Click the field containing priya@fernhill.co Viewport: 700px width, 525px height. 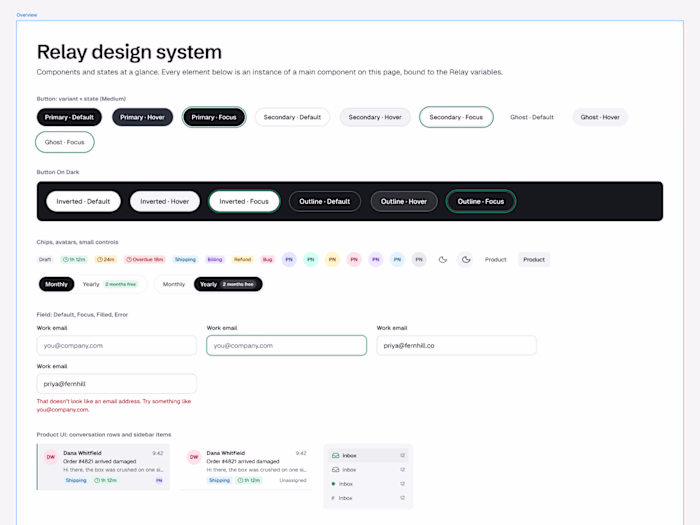point(457,346)
